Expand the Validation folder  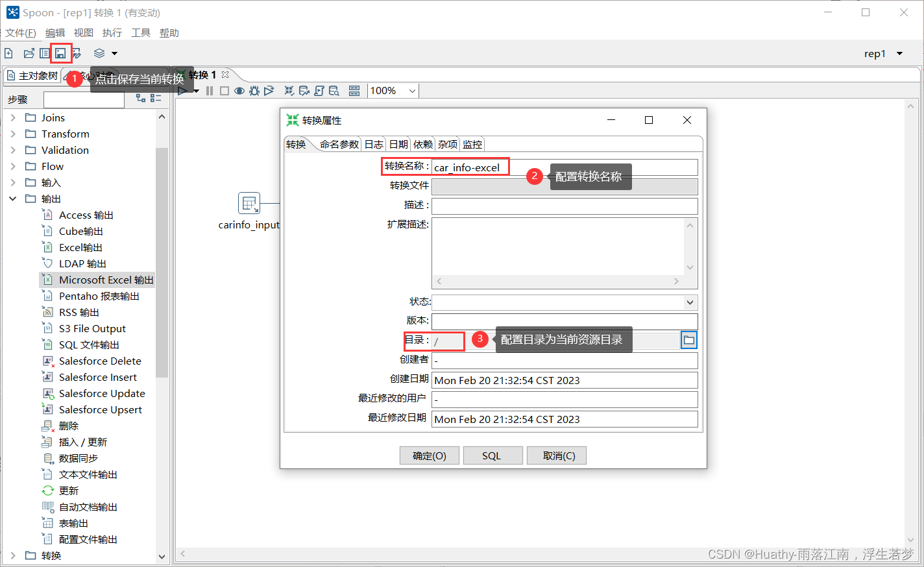click(13, 150)
